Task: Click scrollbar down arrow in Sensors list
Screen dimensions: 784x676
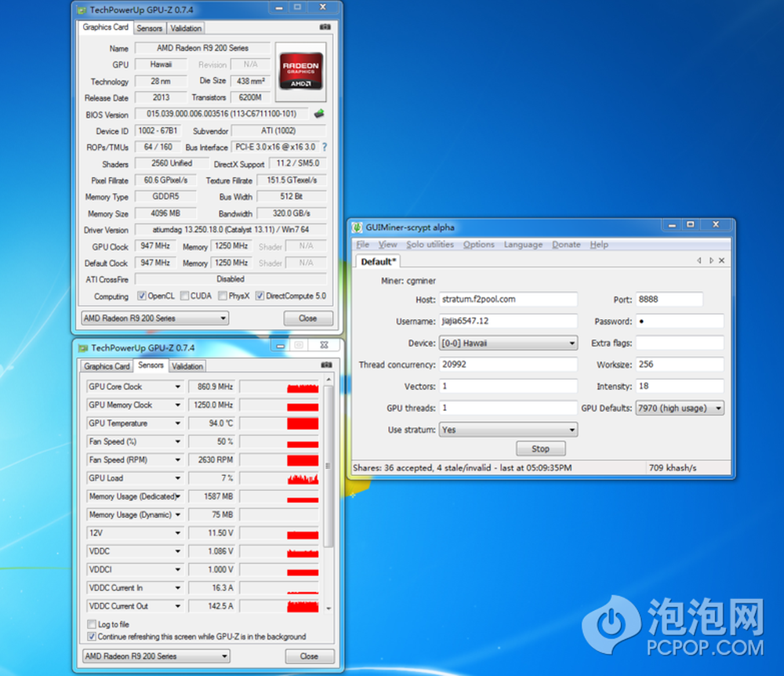Action: 328,608
